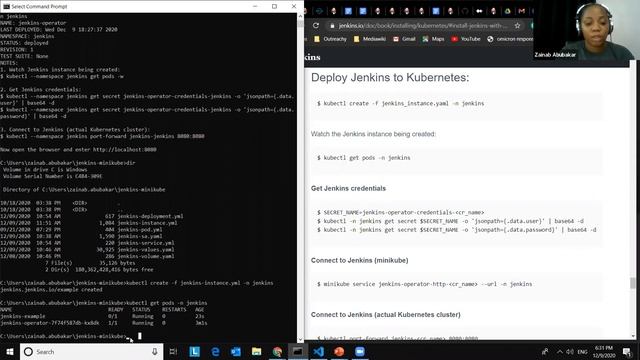Click the http://localhost:8080 line in terminal
This screenshot has width=640, height=360.
78,149
